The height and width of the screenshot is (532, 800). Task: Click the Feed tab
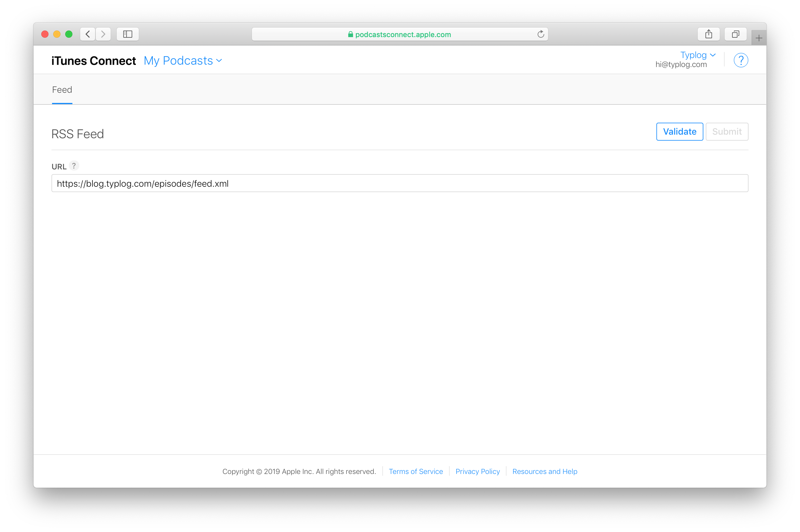point(61,89)
